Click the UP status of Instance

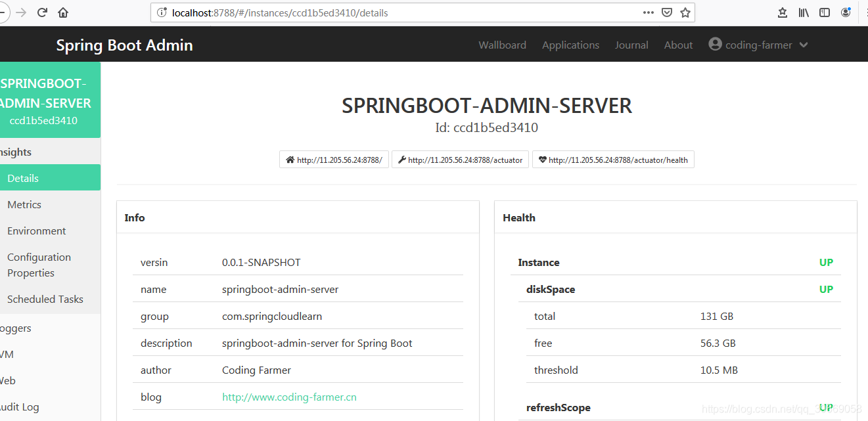click(826, 262)
